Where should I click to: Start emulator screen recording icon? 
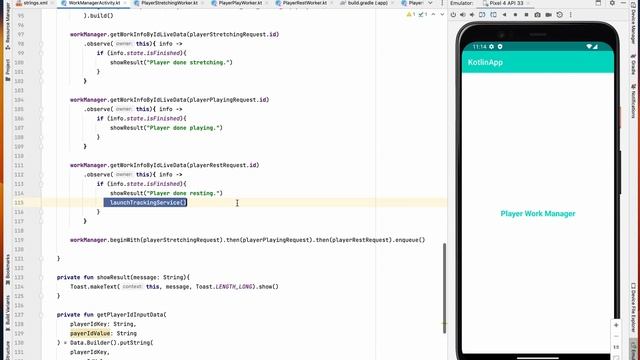pos(549,15)
